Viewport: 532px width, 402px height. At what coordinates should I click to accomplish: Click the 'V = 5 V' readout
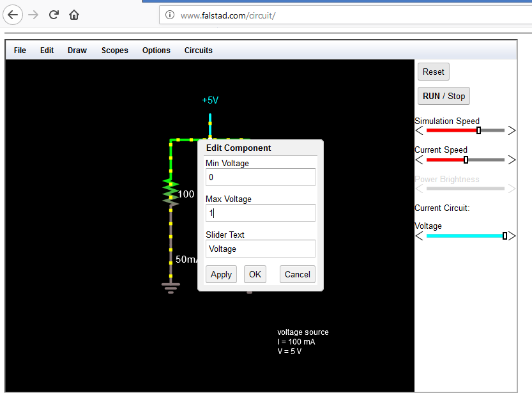click(289, 352)
